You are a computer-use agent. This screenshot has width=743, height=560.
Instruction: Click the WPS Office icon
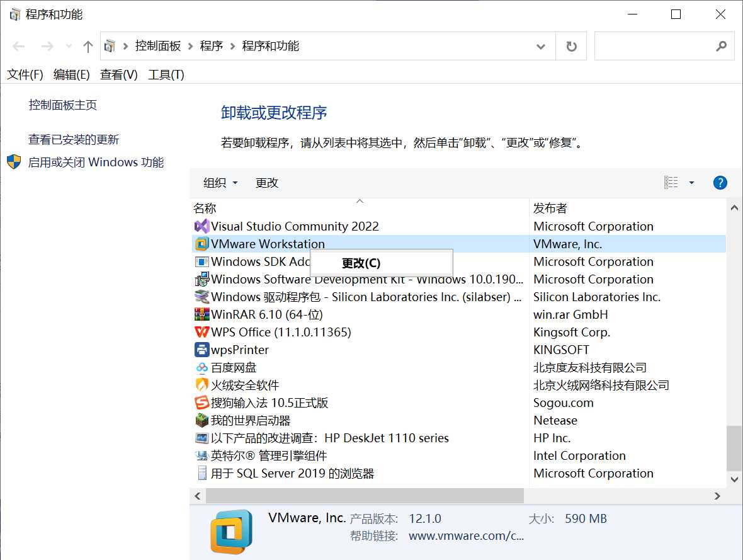pos(202,332)
